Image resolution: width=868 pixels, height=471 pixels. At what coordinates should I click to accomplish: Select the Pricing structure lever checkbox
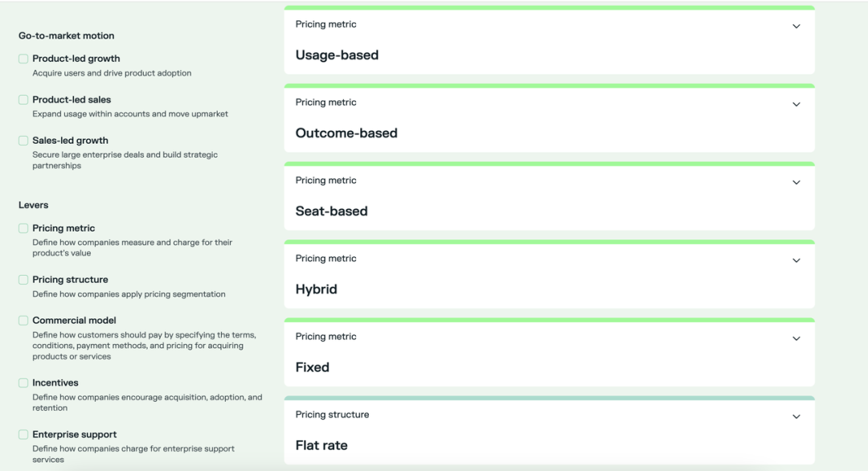tap(23, 280)
